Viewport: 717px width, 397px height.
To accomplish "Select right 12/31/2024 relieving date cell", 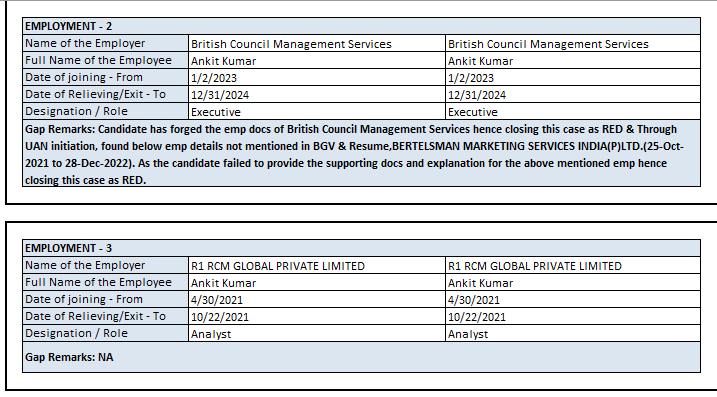I will (x=573, y=94).
